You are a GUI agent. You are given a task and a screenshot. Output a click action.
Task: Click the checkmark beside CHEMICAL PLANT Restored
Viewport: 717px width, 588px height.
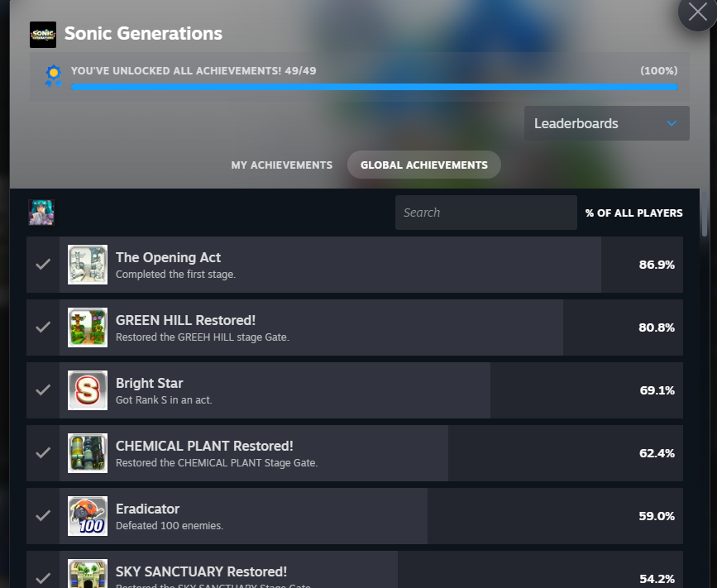point(43,452)
